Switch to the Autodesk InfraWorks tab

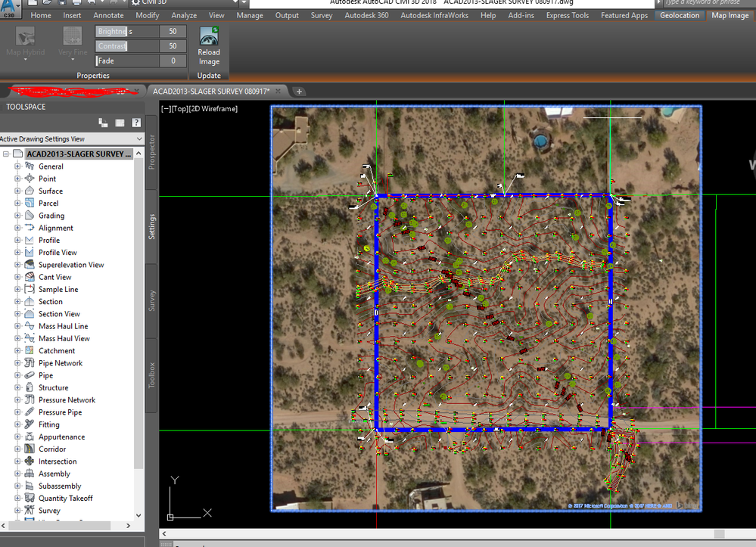click(434, 15)
